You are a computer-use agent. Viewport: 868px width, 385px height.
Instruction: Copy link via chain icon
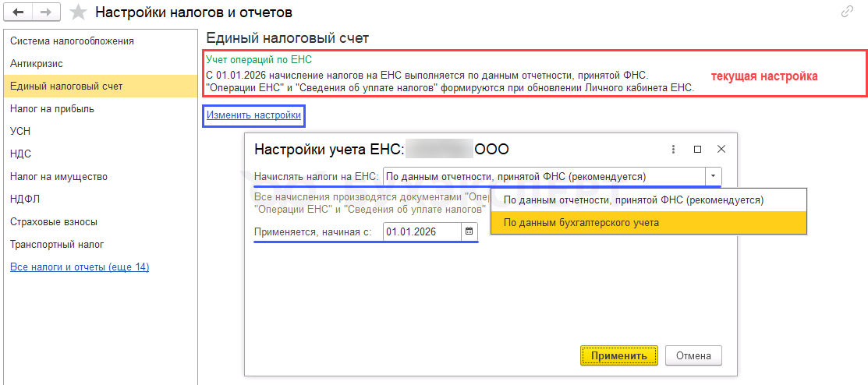846,12
